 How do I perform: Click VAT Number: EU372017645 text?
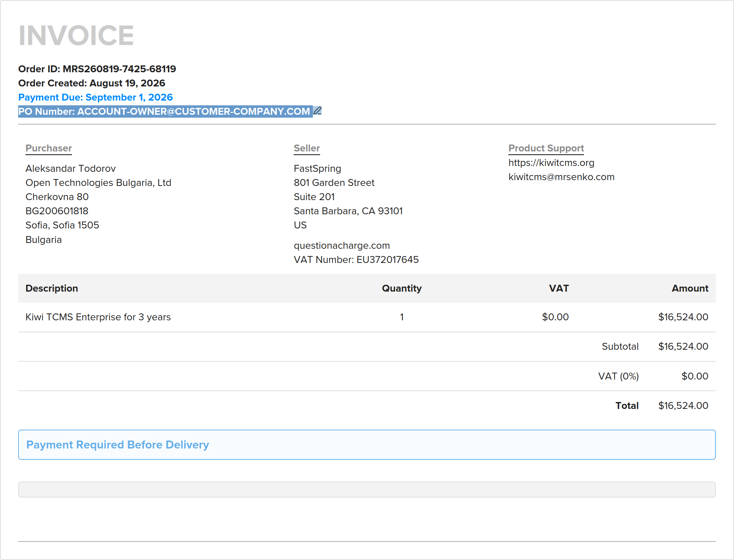pos(356,260)
